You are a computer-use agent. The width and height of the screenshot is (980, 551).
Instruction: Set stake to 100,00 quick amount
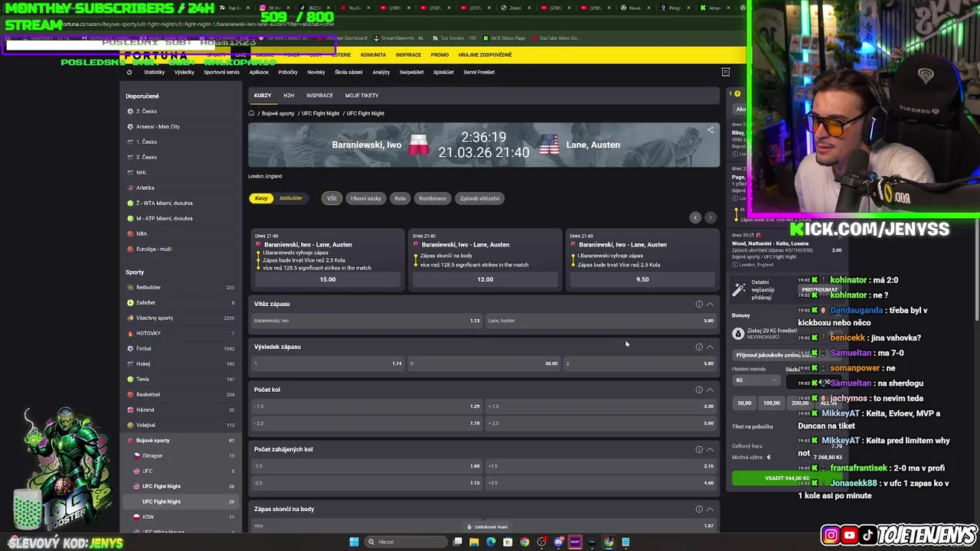coord(772,403)
